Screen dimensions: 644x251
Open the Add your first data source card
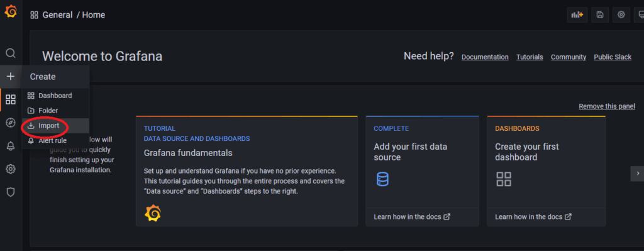pos(422,171)
